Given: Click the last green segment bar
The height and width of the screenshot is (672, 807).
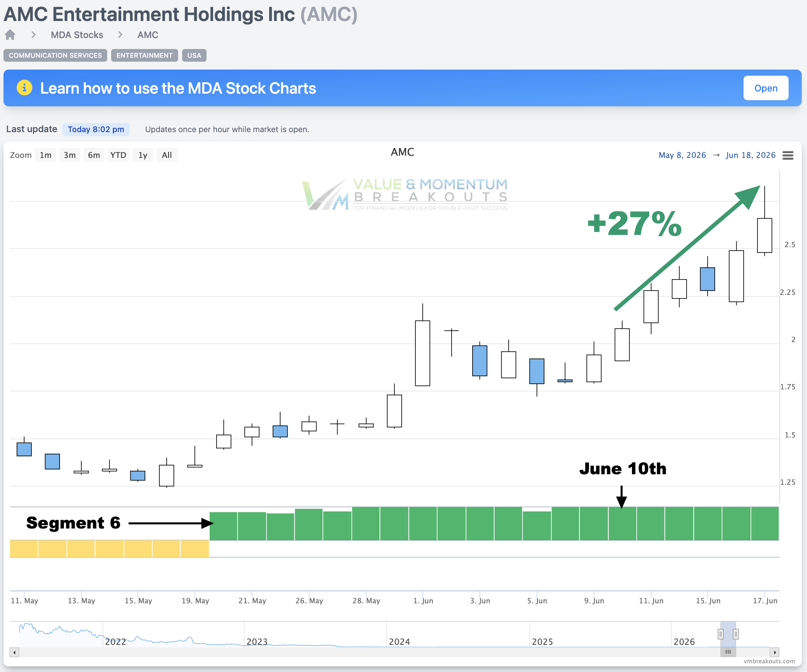Looking at the screenshot, I should pos(765,524).
